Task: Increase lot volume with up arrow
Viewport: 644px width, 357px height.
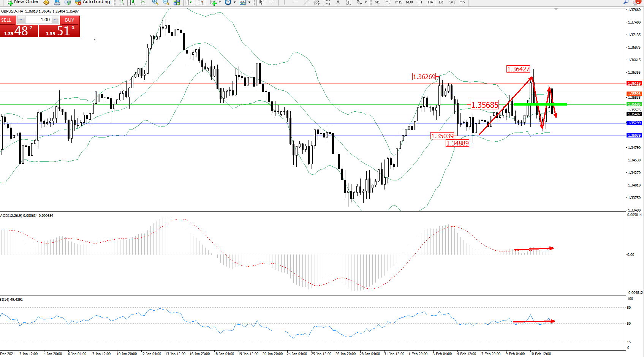Action: click(x=55, y=20)
